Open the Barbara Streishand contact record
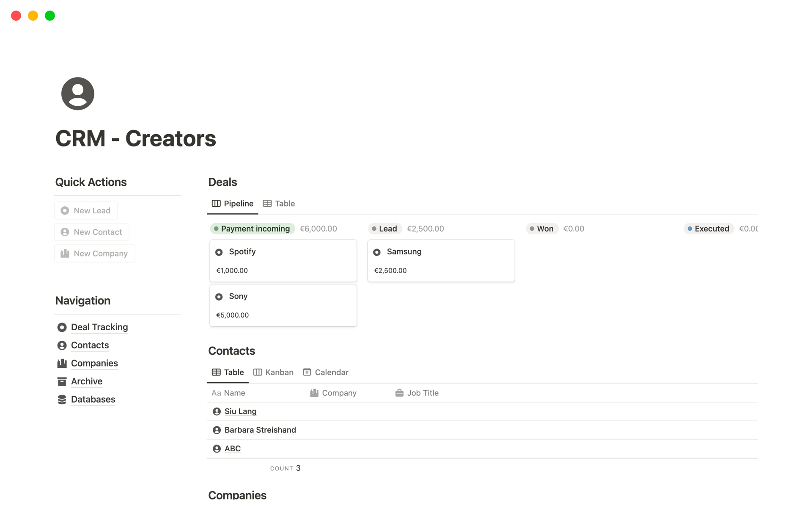The image size is (812, 508). 260,430
